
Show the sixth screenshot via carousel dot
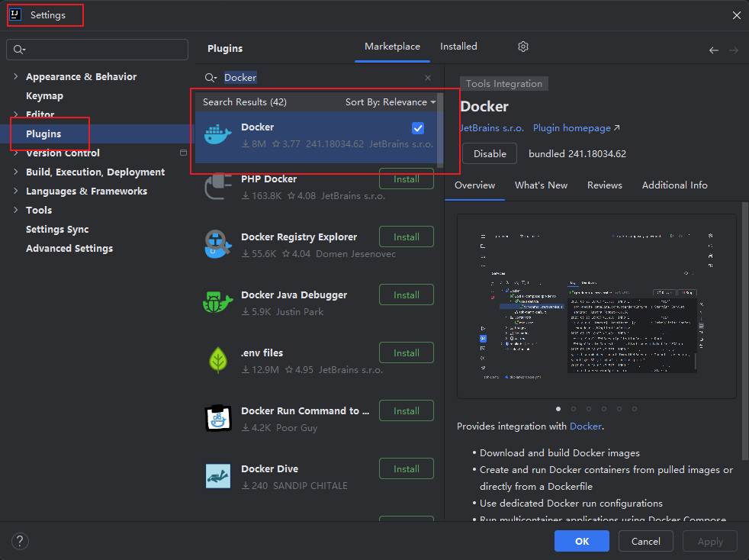635,408
